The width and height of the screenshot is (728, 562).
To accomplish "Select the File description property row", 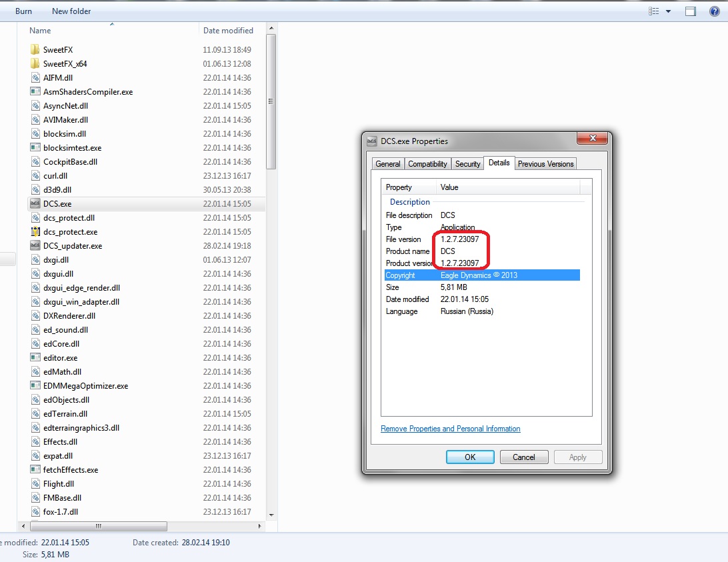I will pyautogui.click(x=482, y=215).
